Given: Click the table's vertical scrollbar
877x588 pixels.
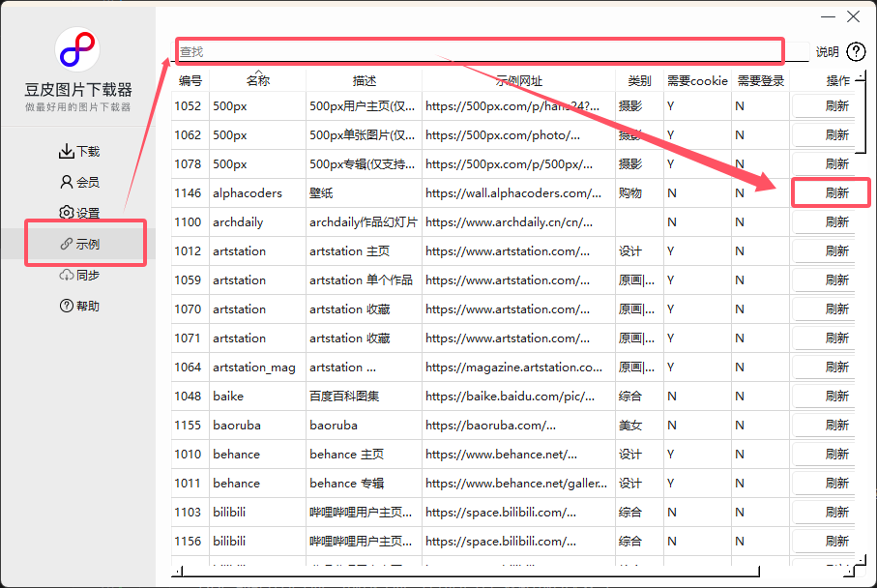Looking at the screenshot, I should point(861,116).
